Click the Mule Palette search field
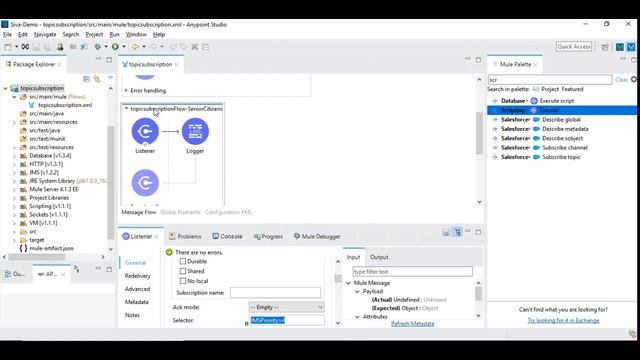 click(x=550, y=80)
